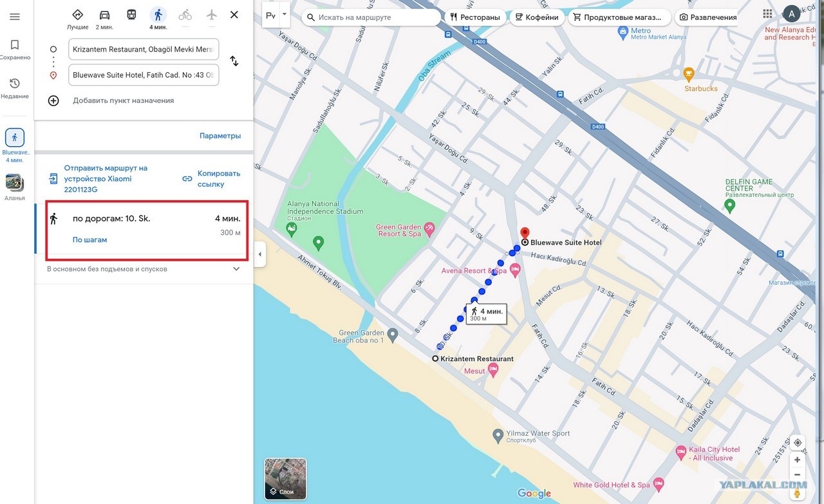Select the walking travel mode
The width and height of the screenshot is (824, 504).
pyautogui.click(x=158, y=19)
